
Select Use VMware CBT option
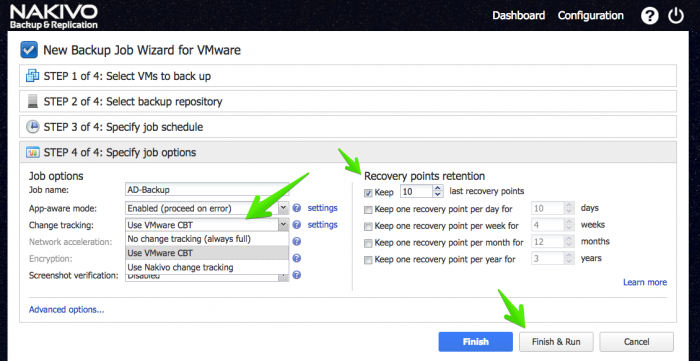pyautogui.click(x=207, y=253)
